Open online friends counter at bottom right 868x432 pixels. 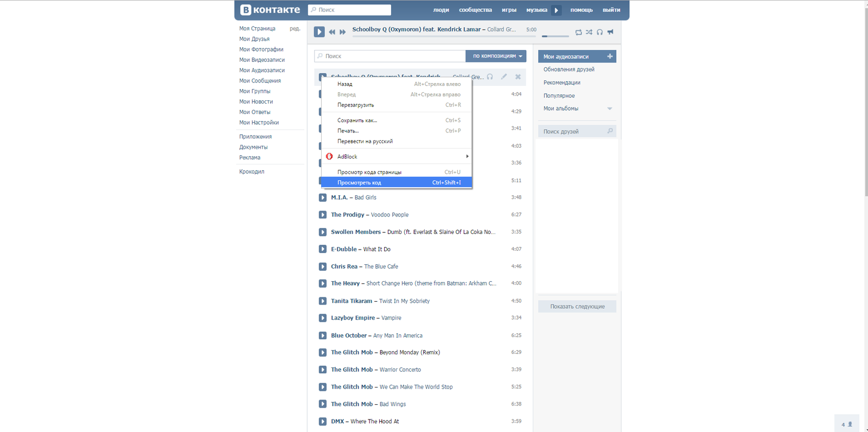847,424
